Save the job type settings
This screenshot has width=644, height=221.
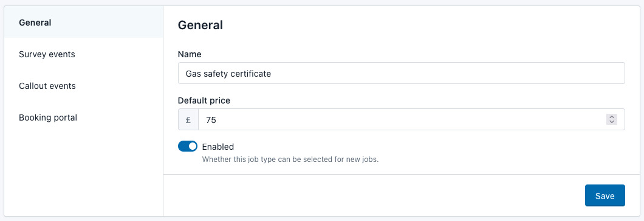pos(605,195)
